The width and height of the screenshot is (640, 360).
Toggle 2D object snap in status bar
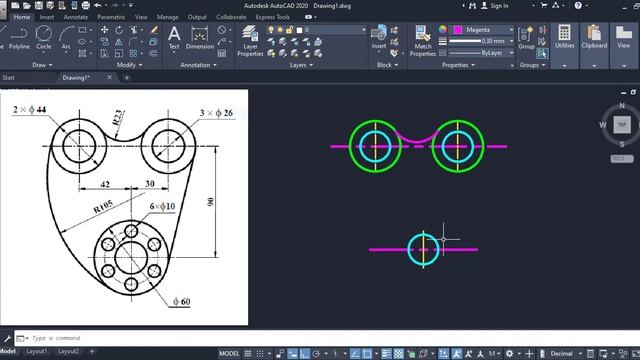click(367, 353)
